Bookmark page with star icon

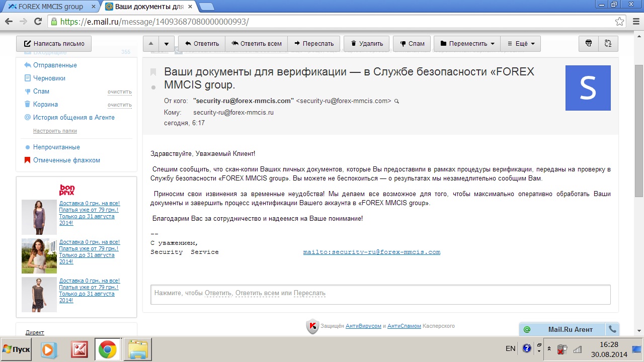click(620, 22)
